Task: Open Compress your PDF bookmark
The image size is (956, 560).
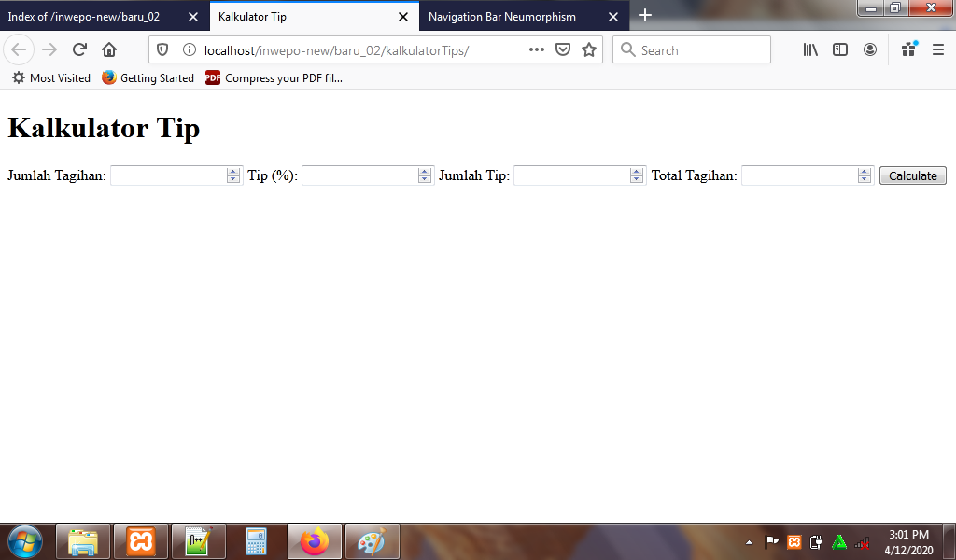Action: tap(274, 78)
